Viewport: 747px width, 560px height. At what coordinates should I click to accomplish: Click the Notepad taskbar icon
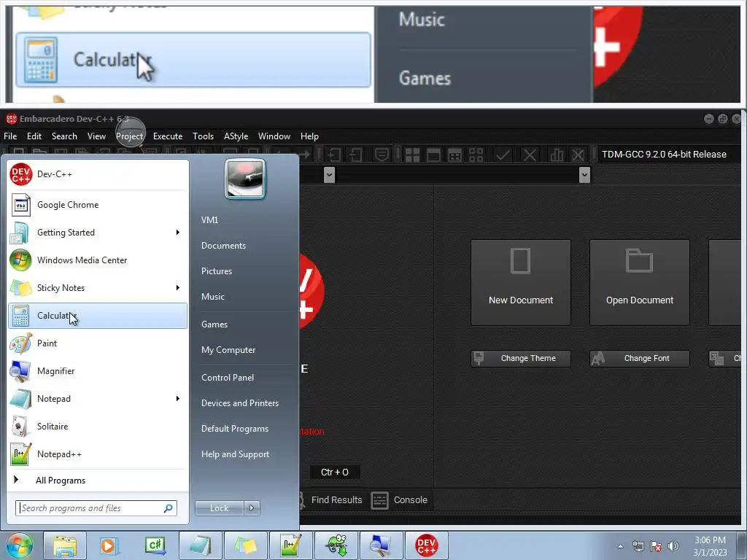tap(200, 545)
